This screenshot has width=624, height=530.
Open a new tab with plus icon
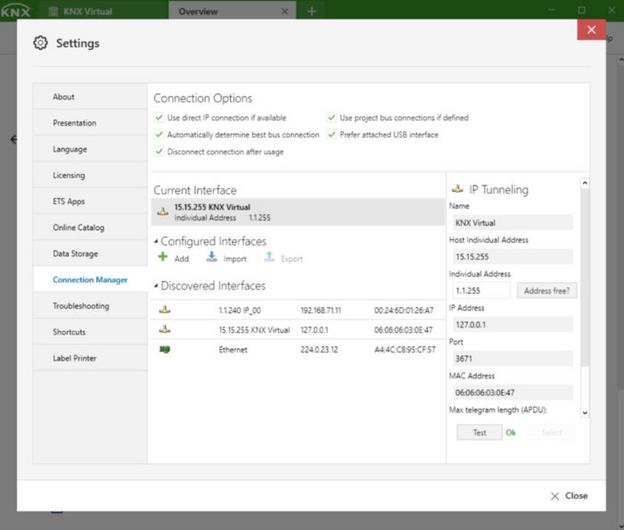coord(311,11)
